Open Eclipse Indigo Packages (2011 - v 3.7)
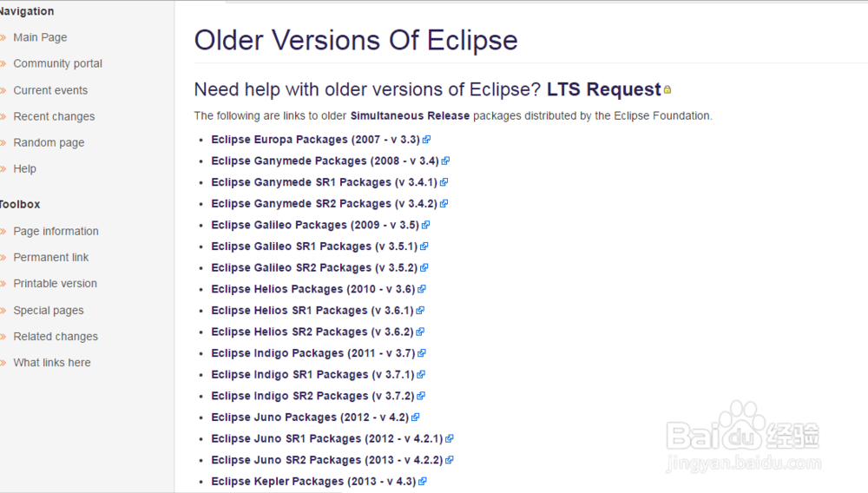The image size is (868, 493). click(313, 353)
